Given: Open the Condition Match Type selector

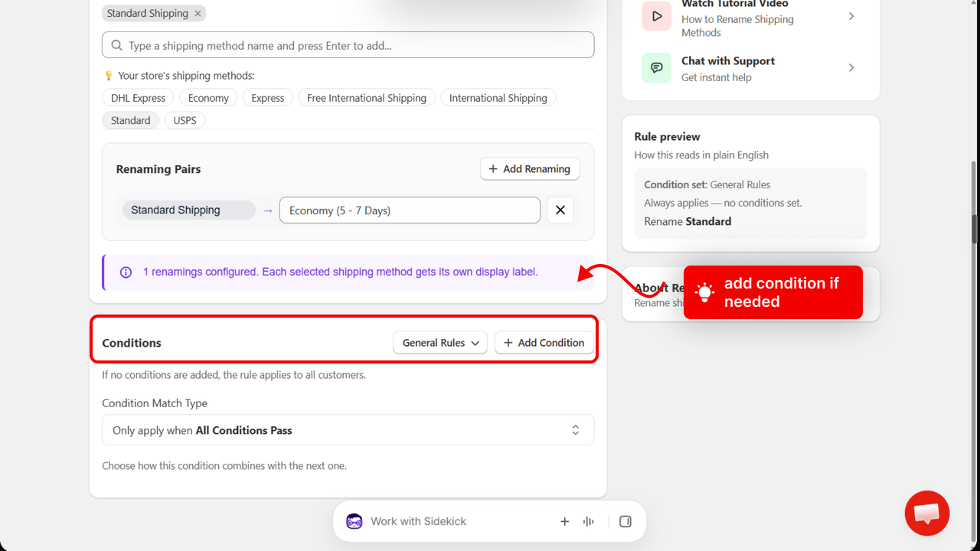Looking at the screenshot, I should tap(348, 430).
